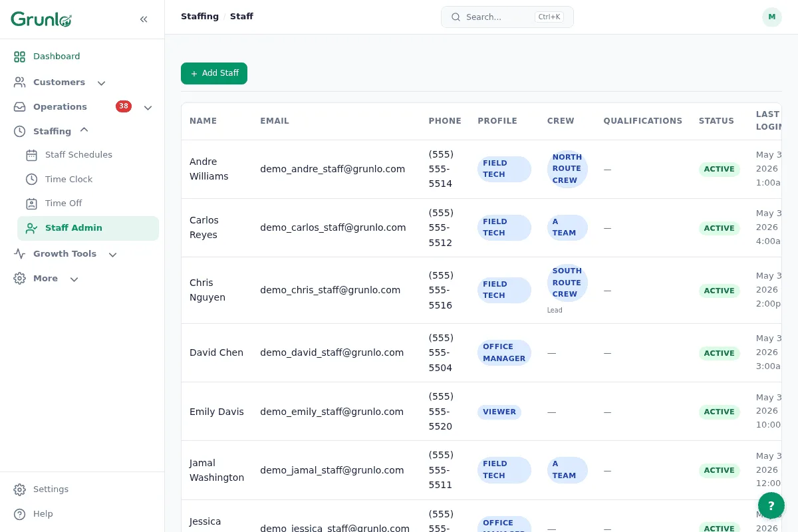Collapse the sidebar with double-chevron icon

point(144,19)
